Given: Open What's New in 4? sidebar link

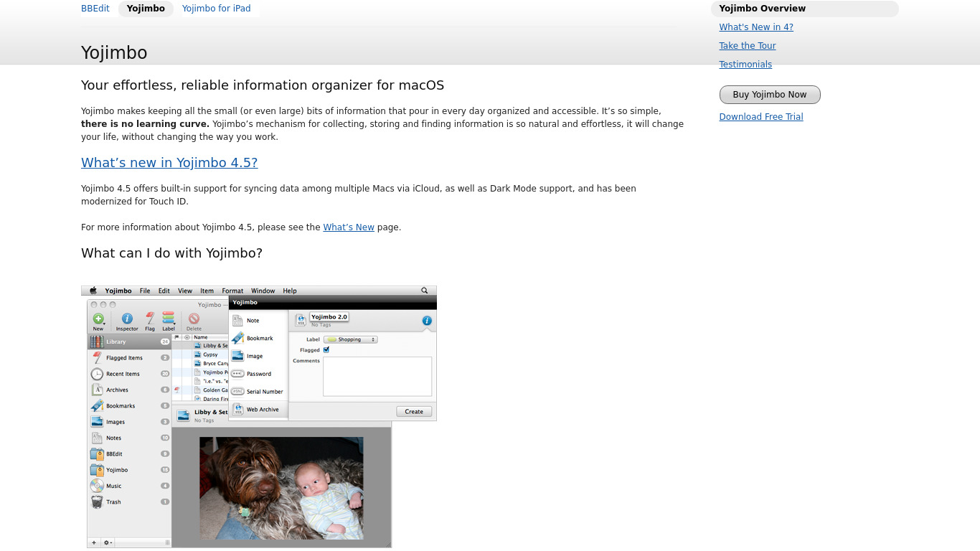Looking at the screenshot, I should click(756, 27).
